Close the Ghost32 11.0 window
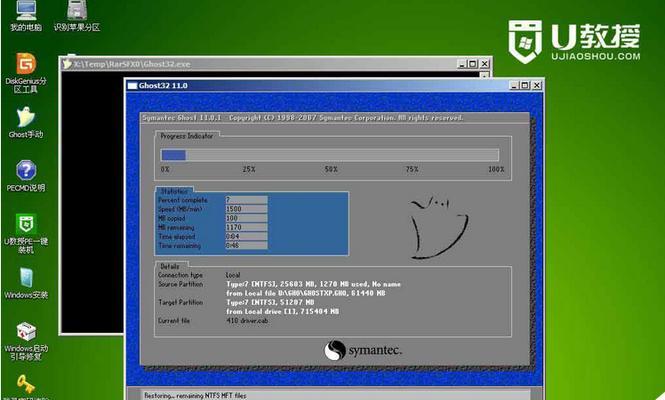 pos(536,85)
